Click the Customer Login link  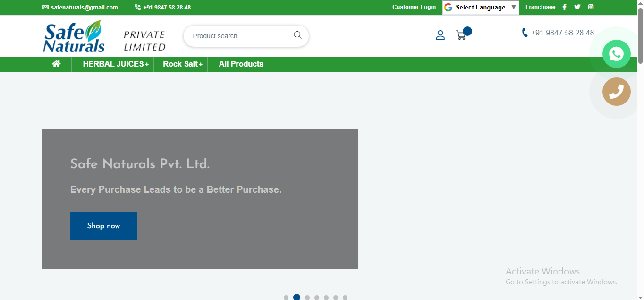414,7
